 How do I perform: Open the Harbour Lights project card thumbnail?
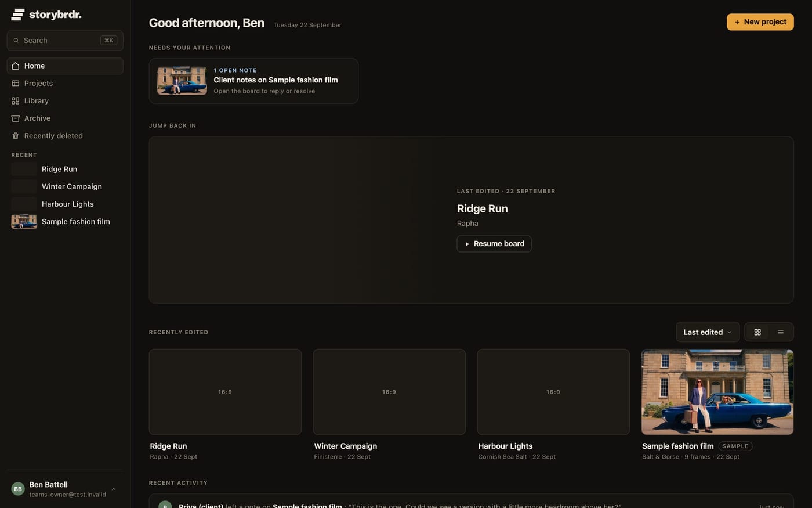[553, 392]
